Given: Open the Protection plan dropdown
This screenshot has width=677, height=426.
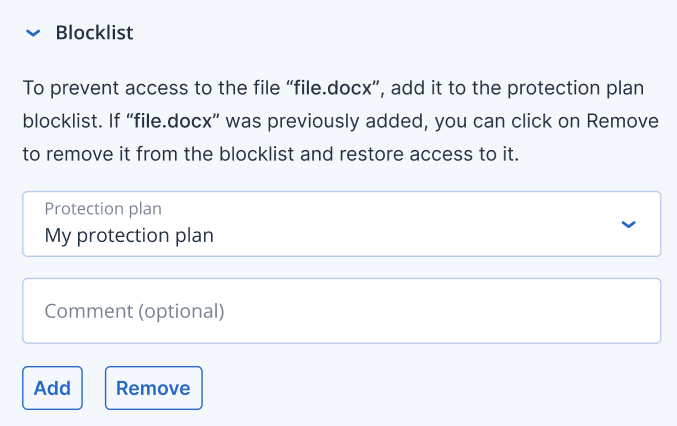Looking at the screenshot, I should [341, 224].
